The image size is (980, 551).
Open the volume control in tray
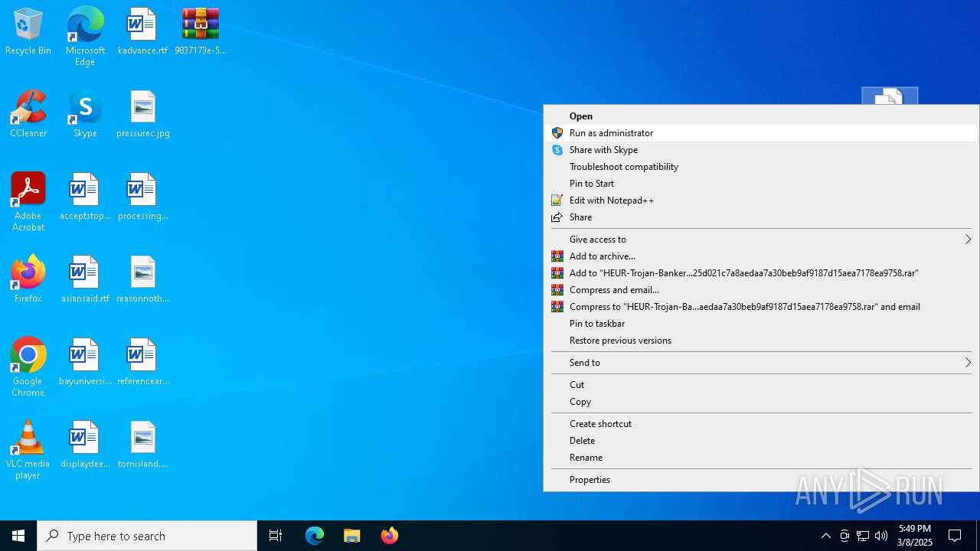click(881, 536)
